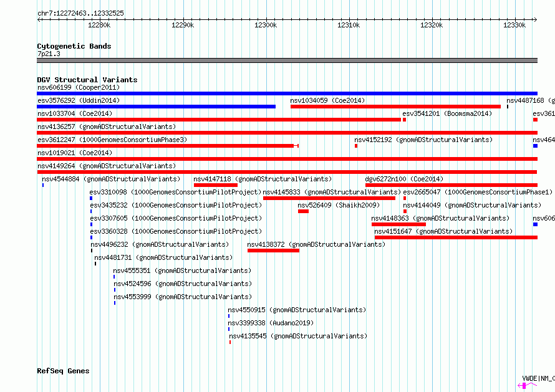Open nsv1019021 (Coe2014) label

coord(75,153)
